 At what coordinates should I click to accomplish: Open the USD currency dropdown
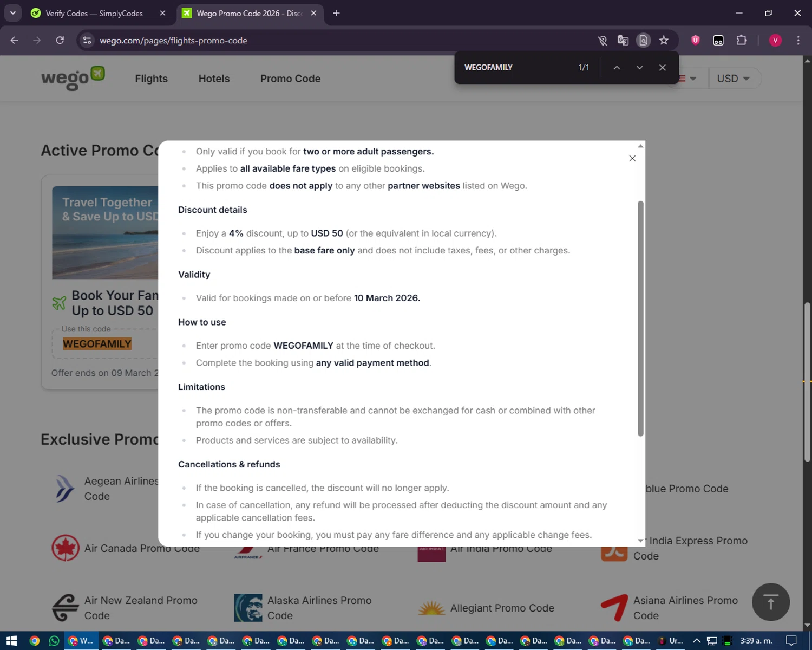click(733, 79)
